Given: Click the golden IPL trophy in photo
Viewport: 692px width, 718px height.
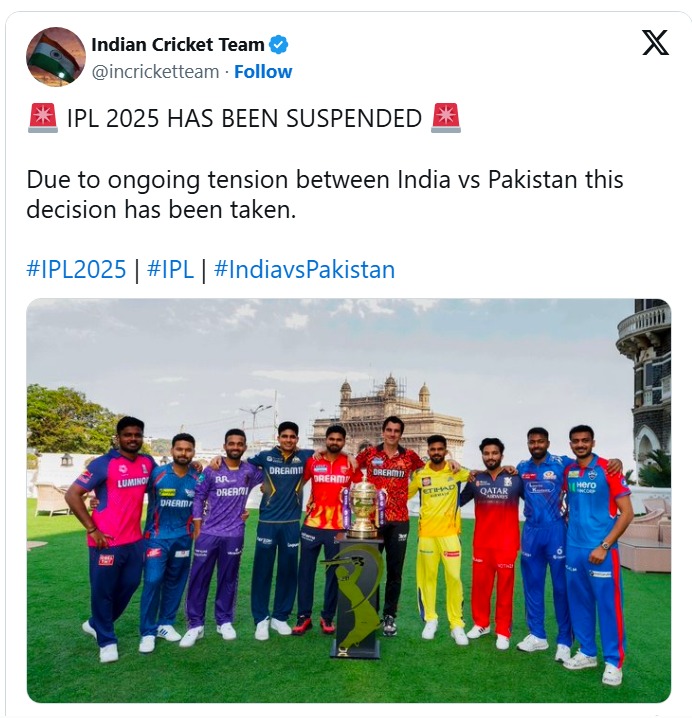Looking at the screenshot, I should (364, 507).
